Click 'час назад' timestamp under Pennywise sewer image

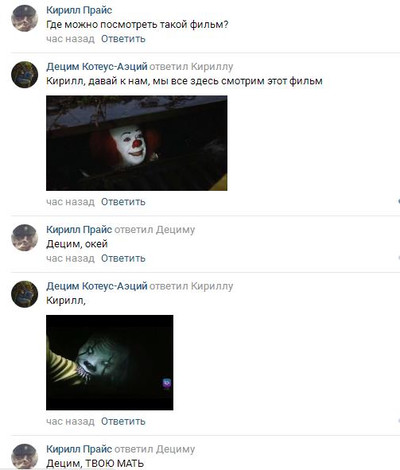(x=70, y=202)
